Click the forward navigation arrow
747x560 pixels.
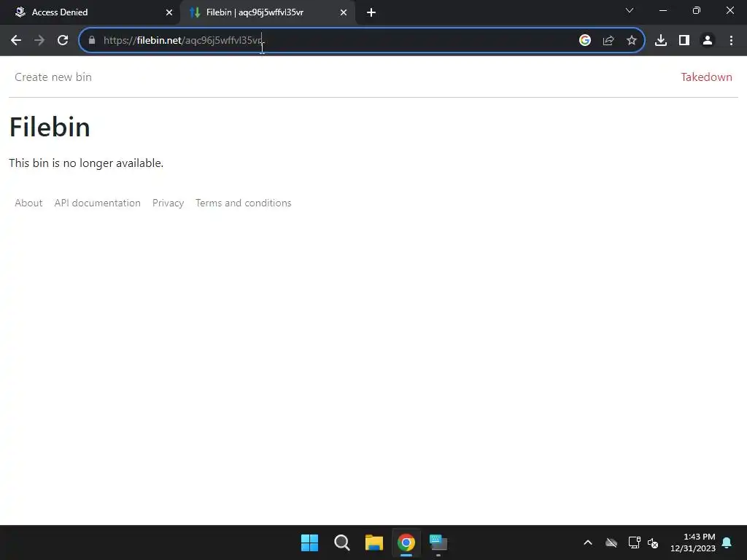[39, 41]
